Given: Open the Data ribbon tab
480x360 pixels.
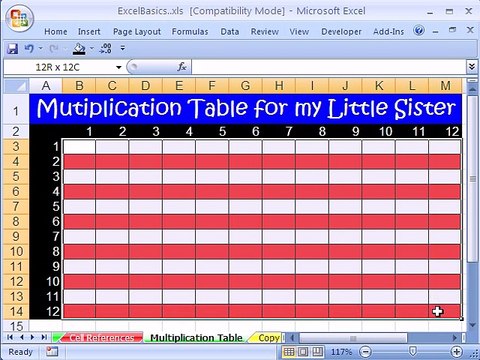Looking at the screenshot, I should point(230,32).
